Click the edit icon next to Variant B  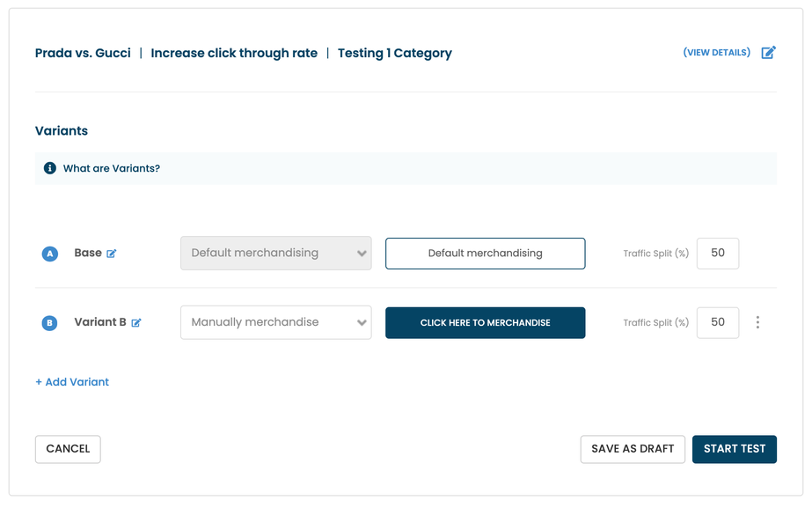pos(136,322)
